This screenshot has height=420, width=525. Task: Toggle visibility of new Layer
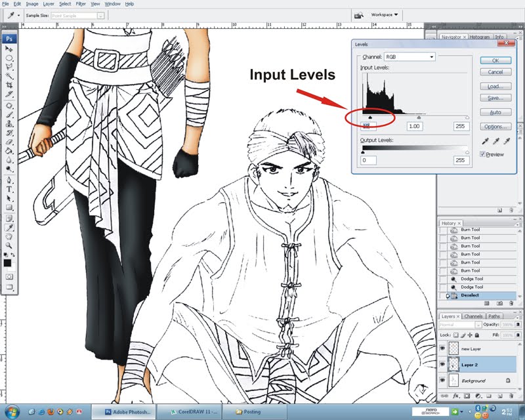(x=443, y=347)
